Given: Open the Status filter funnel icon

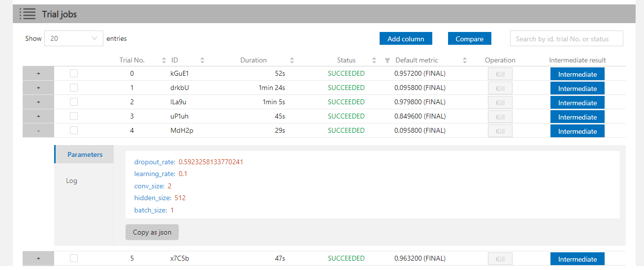Looking at the screenshot, I should (x=387, y=60).
